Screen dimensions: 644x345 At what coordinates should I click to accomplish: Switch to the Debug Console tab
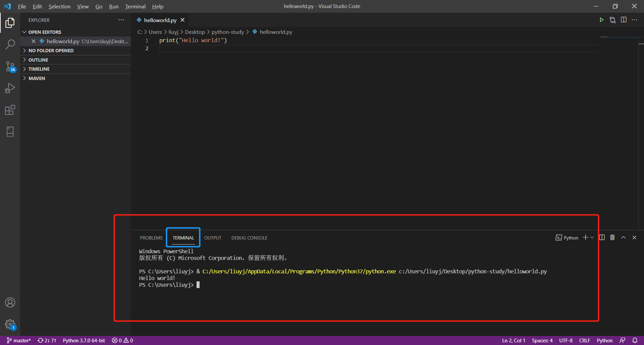[x=249, y=238]
